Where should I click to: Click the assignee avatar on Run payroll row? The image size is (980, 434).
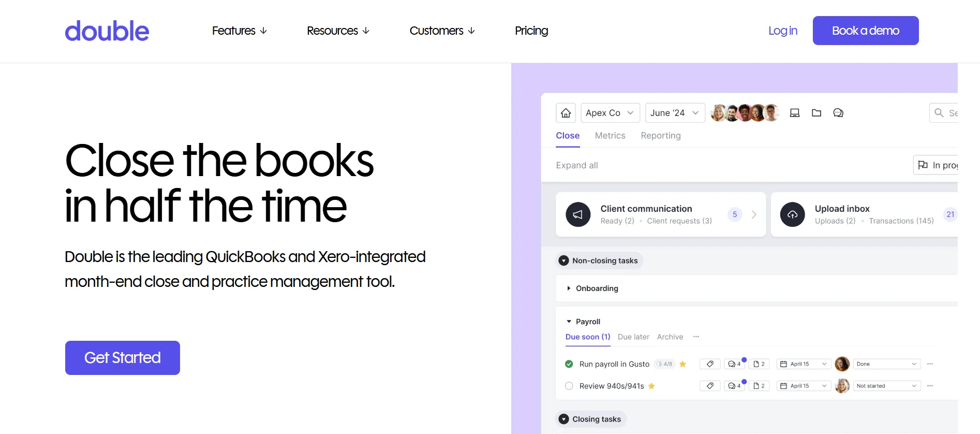pyautogui.click(x=842, y=364)
